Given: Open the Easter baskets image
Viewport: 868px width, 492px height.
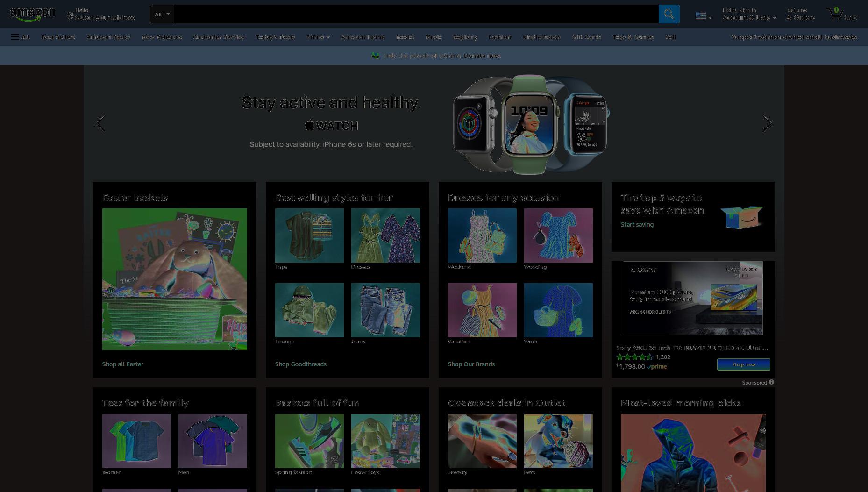Looking at the screenshot, I should (175, 279).
